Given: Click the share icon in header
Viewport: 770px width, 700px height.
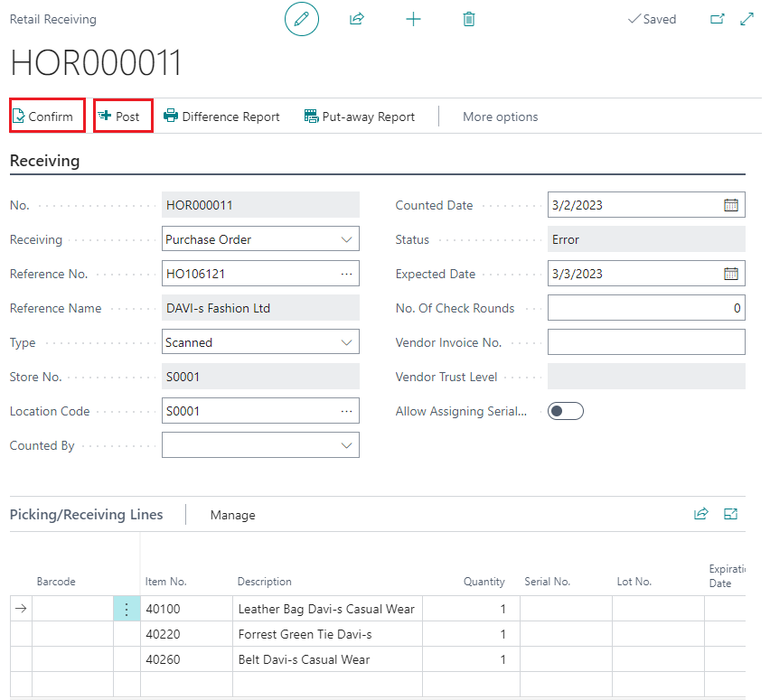Looking at the screenshot, I should point(357,19).
